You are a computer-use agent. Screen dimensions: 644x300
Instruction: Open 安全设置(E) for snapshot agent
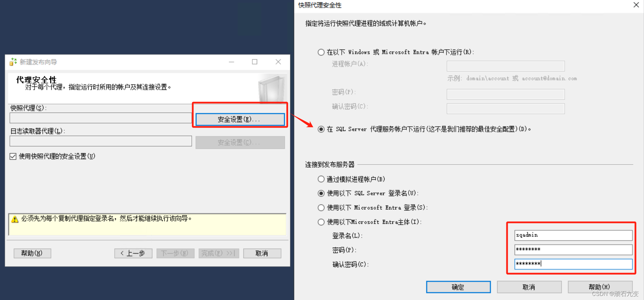[x=240, y=119]
